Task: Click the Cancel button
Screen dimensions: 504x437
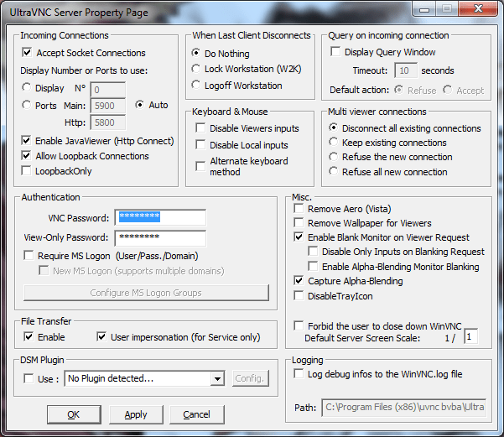Action: [197, 414]
